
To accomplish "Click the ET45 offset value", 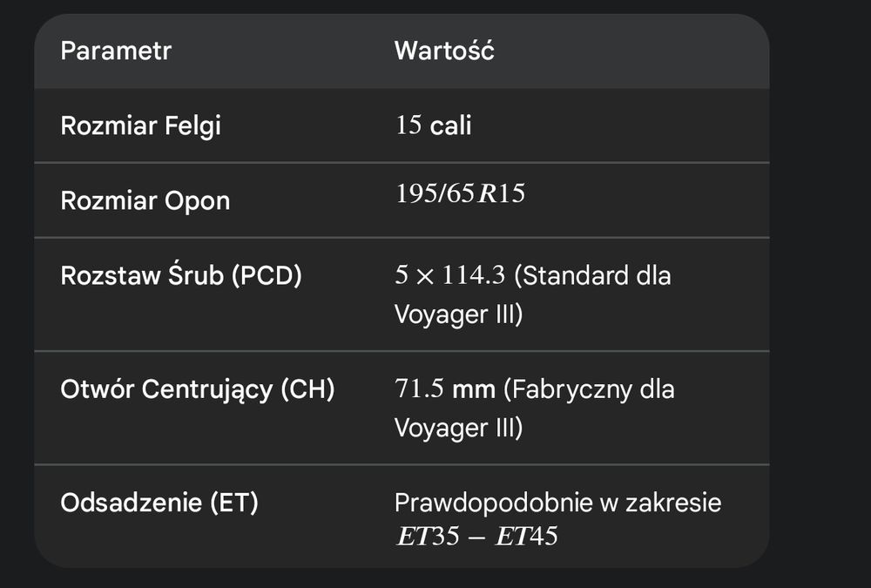I will (x=526, y=537).
